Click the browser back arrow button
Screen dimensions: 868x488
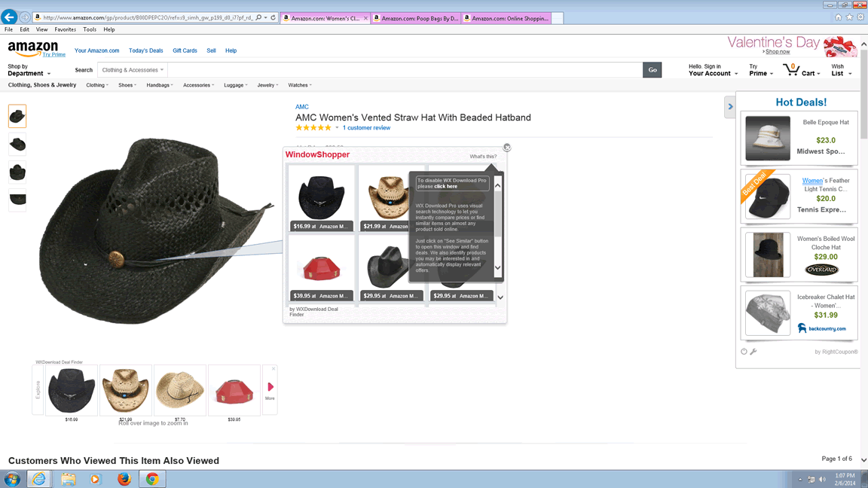point(9,17)
